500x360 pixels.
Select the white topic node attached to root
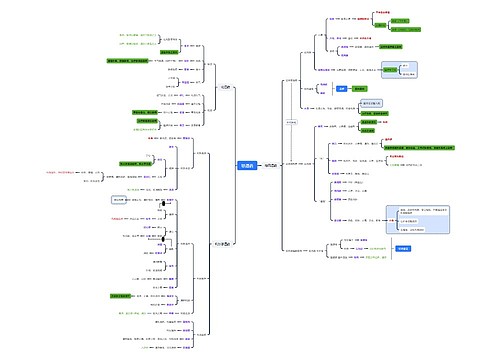[270, 166]
